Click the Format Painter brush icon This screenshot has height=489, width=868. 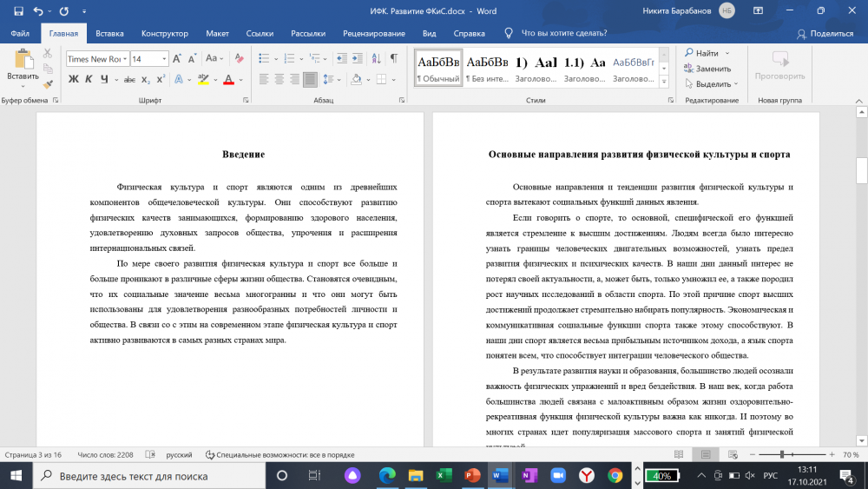(x=48, y=84)
